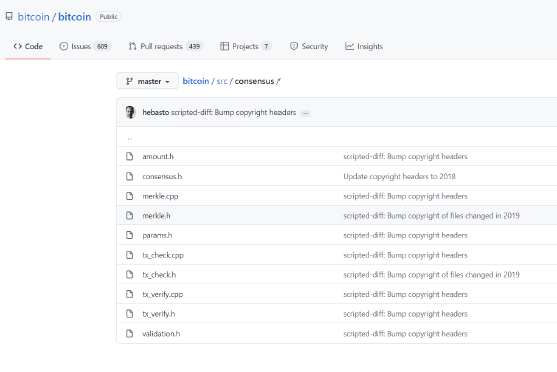
Task: Click hebasto avatar image
Action: pyautogui.click(x=130, y=112)
